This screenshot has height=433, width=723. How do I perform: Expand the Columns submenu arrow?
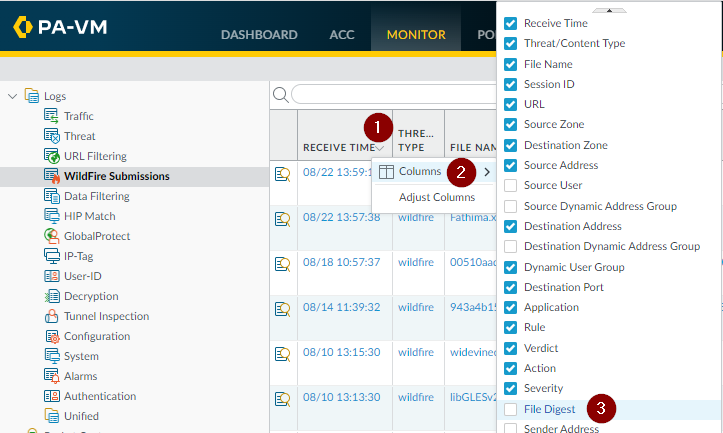pos(487,172)
